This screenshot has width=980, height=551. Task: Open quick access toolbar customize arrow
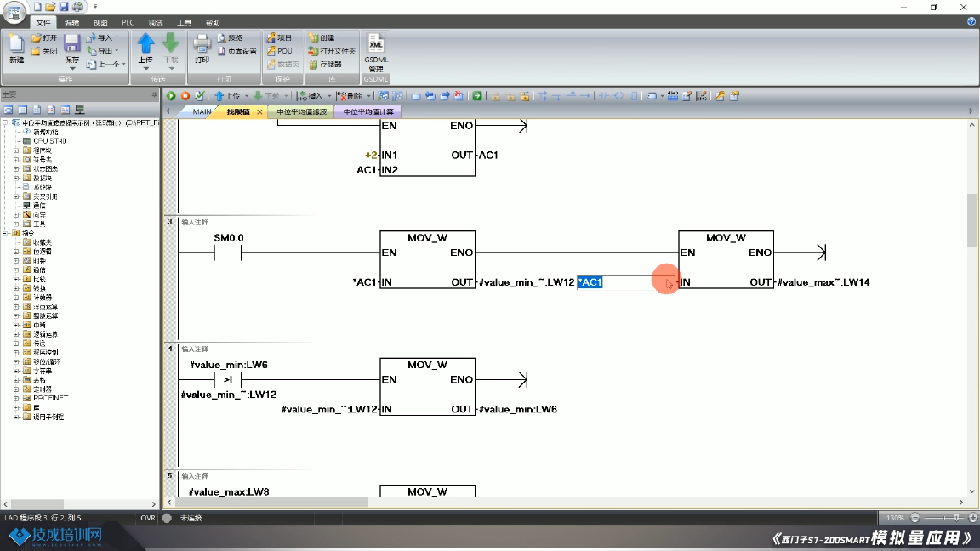pos(95,7)
